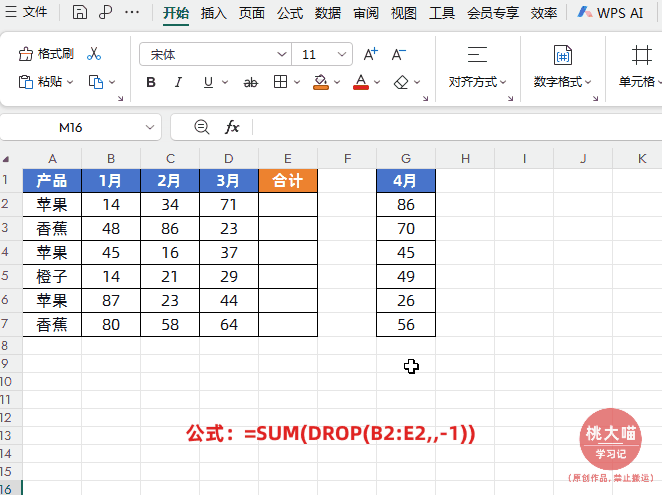Image resolution: width=662 pixels, height=495 pixels.
Task: Click the cut scissors icon
Action: click(x=94, y=54)
